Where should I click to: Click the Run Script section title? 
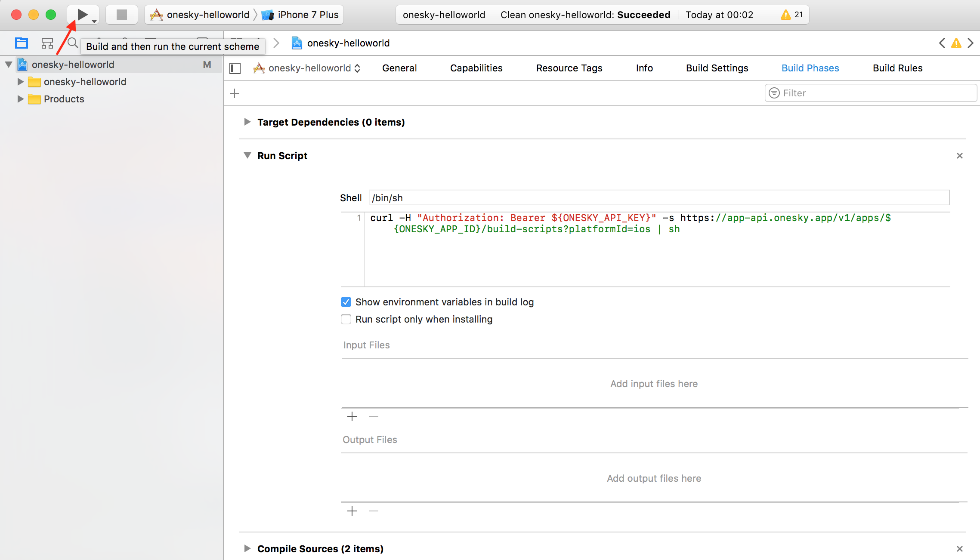pos(282,156)
